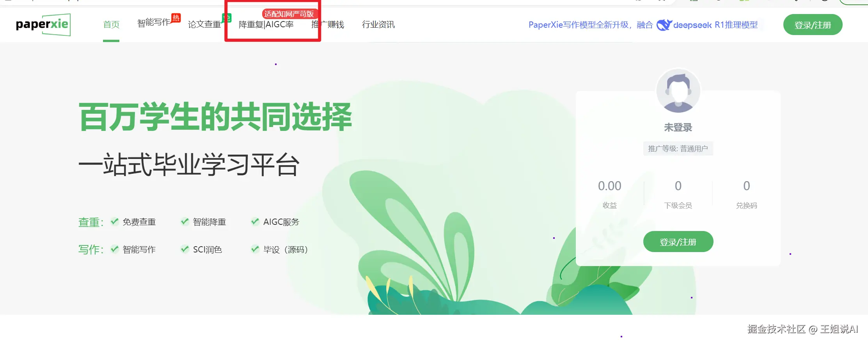
Task: Click the 百万学生的共同选择 headline
Action: 215,117
